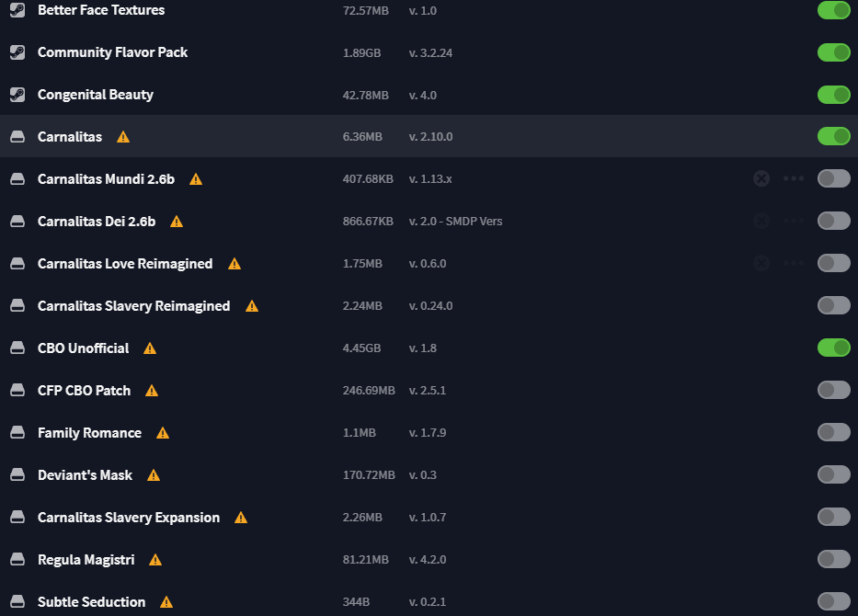
Task: Click the Steam icon for Congenital Beauty
Action: (x=17, y=95)
